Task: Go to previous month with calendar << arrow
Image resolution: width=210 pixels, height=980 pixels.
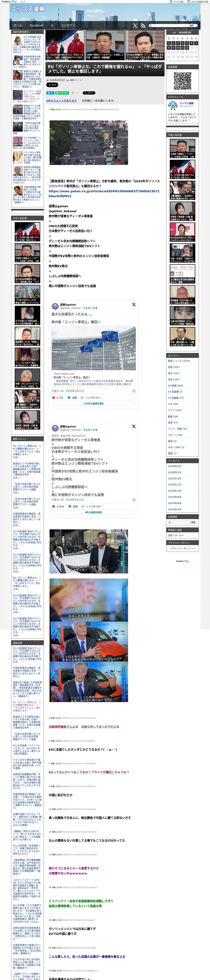Action: [174, 33]
